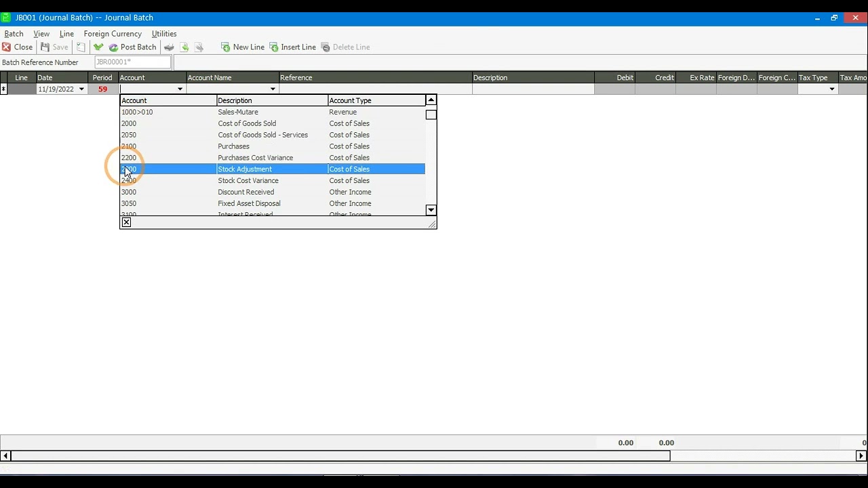
Task: Select the Sales-Mutare account row
Action: pyautogui.click(x=273, y=113)
